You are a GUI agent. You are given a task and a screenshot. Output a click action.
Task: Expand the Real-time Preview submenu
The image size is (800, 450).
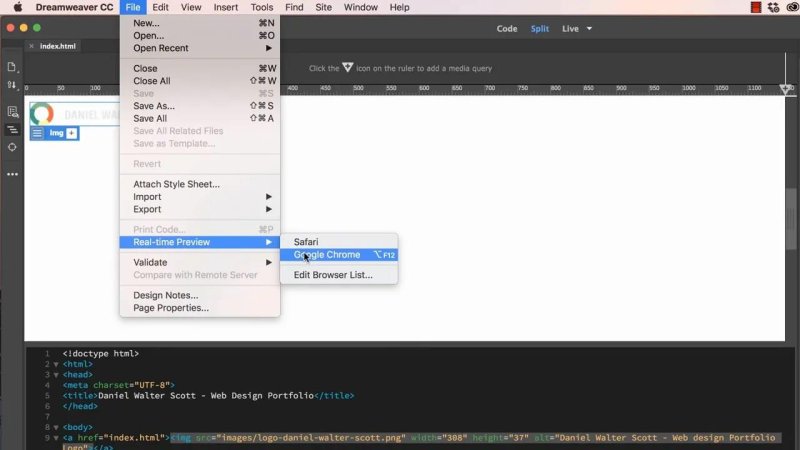point(199,242)
